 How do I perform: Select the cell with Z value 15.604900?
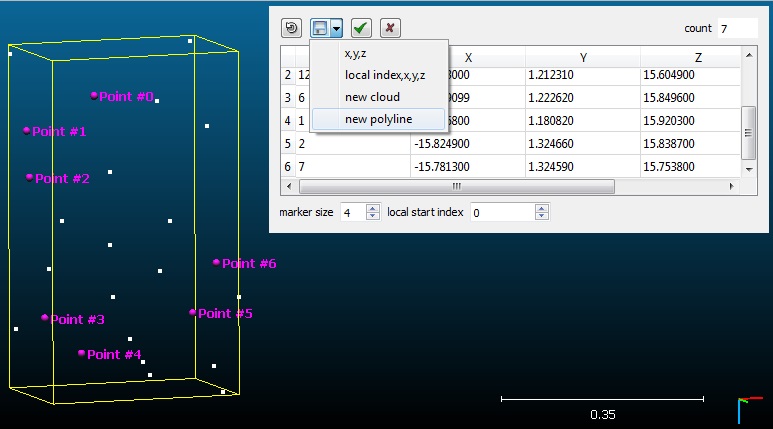tap(690, 75)
